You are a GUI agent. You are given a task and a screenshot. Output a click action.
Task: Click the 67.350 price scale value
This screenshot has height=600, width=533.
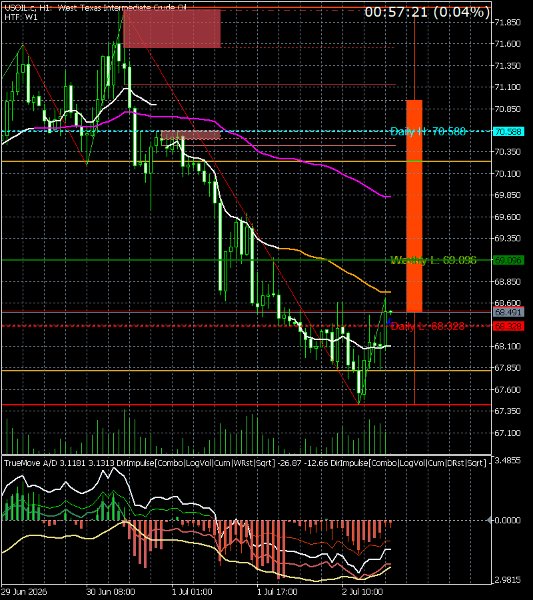pyautogui.click(x=507, y=411)
